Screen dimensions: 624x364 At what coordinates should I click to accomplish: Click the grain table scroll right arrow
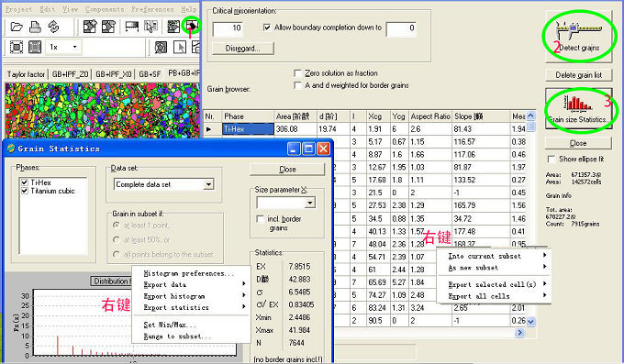(519, 332)
